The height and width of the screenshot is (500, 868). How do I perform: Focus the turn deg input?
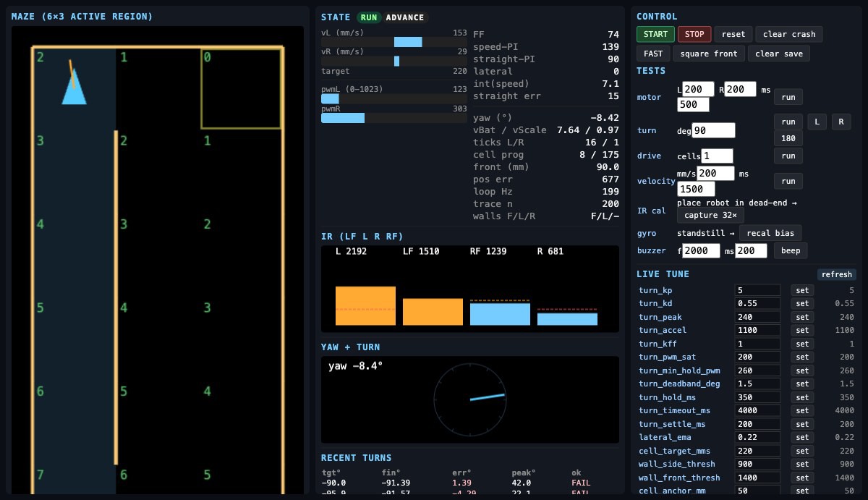pos(714,130)
